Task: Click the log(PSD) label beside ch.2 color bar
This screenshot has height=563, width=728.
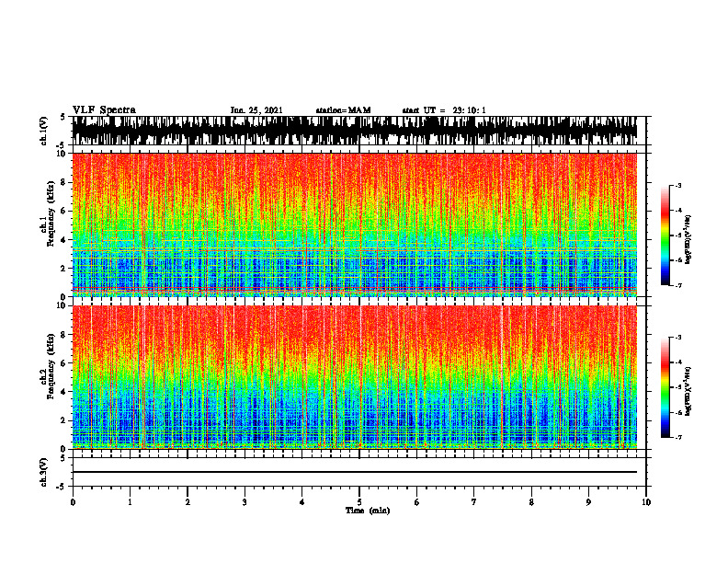Action: [688, 391]
